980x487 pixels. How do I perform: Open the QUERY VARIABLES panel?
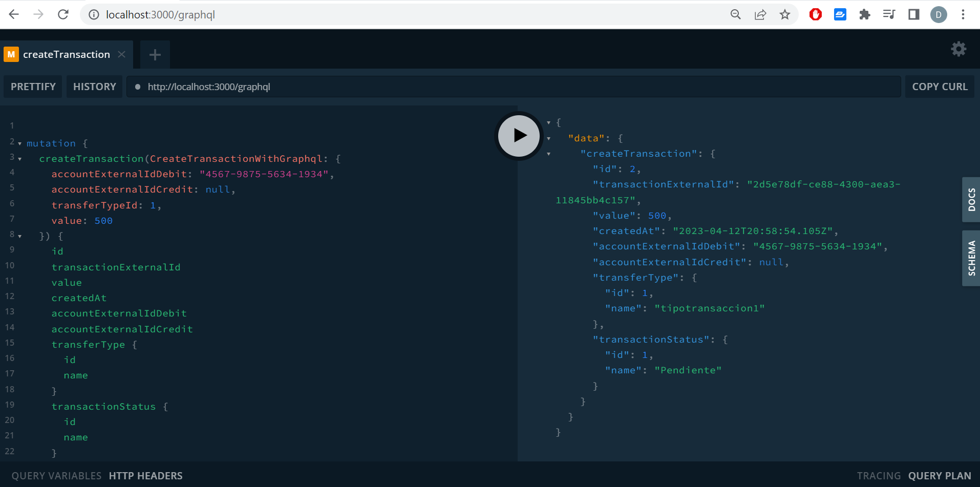pyautogui.click(x=56, y=476)
